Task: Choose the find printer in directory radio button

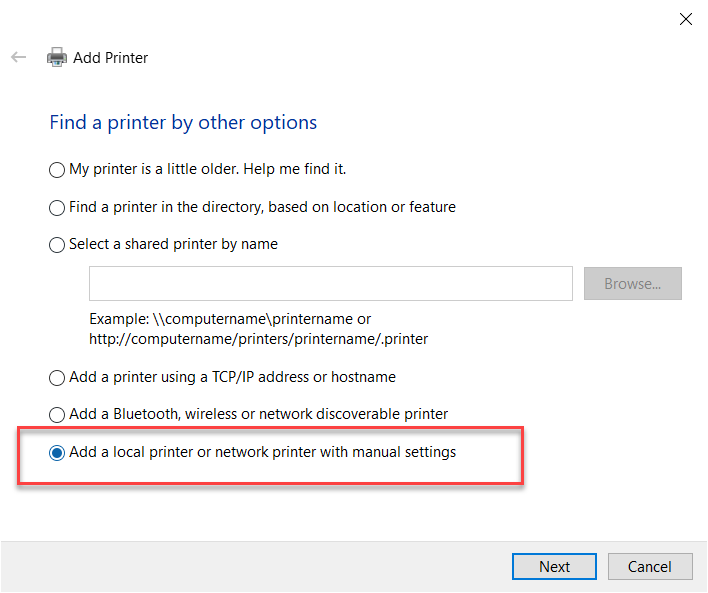Action: 57,208
